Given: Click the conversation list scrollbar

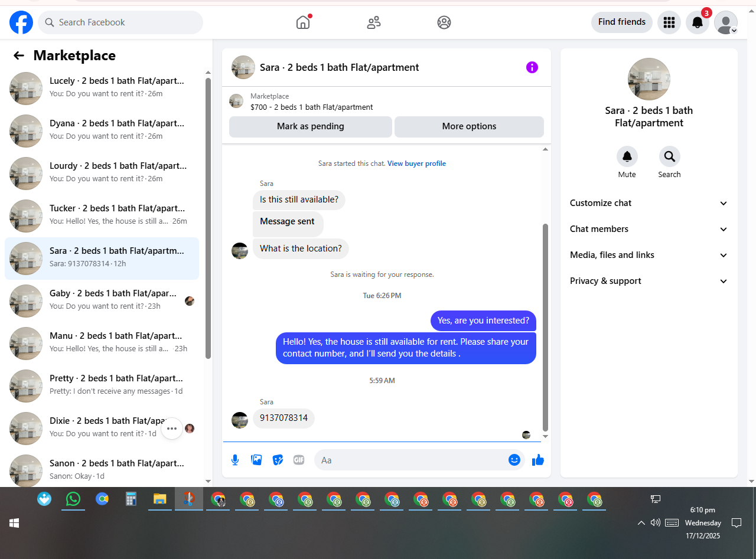Looking at the screenshot, I should (208, 218).
